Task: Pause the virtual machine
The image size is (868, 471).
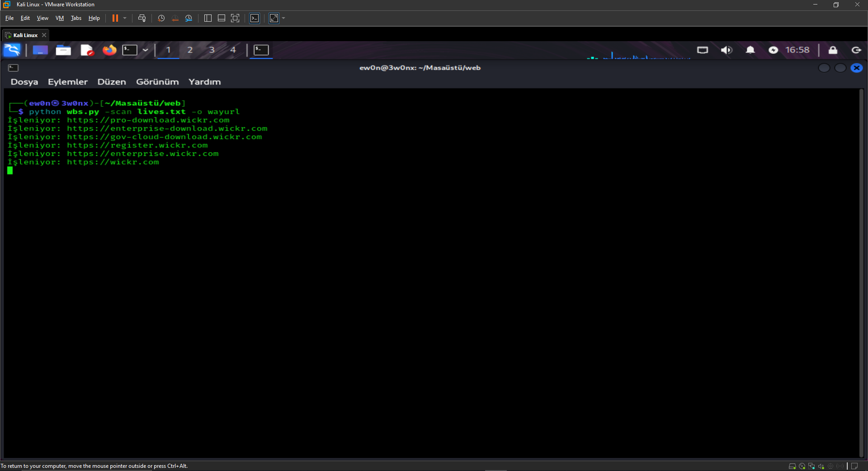Action: pyautogui.click(x=115, y=18)
